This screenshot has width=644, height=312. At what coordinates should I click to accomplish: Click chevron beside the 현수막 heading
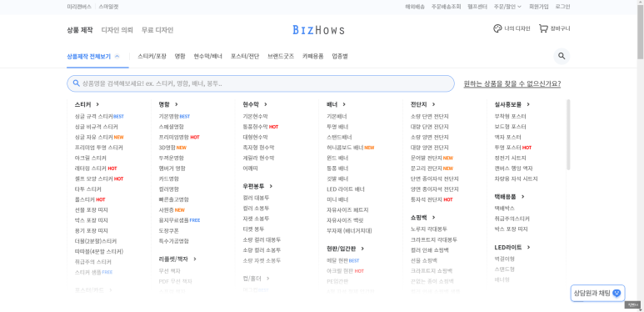[266, 104]
